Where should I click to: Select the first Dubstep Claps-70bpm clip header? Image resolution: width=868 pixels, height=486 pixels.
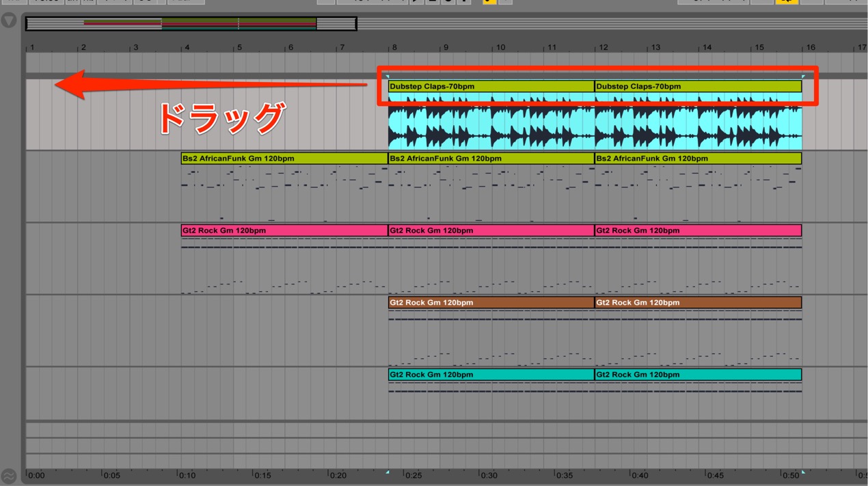[x=491, y=86]
